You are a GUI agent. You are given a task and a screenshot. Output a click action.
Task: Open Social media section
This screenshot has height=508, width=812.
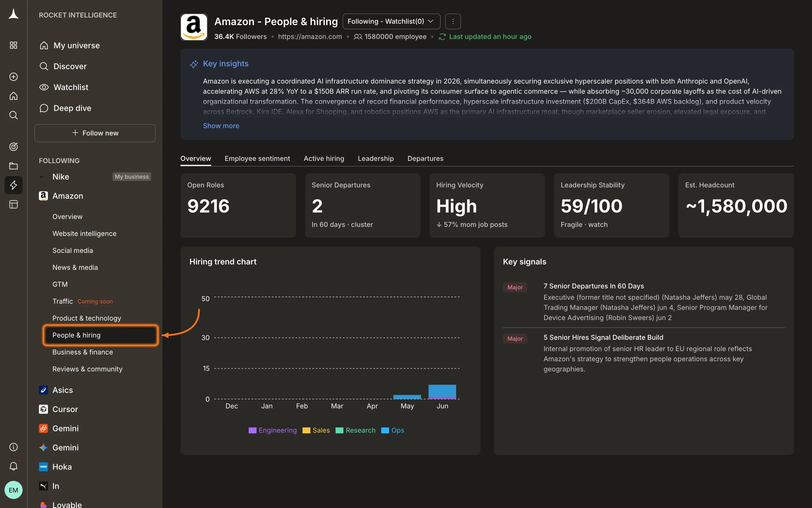(72, 251)
